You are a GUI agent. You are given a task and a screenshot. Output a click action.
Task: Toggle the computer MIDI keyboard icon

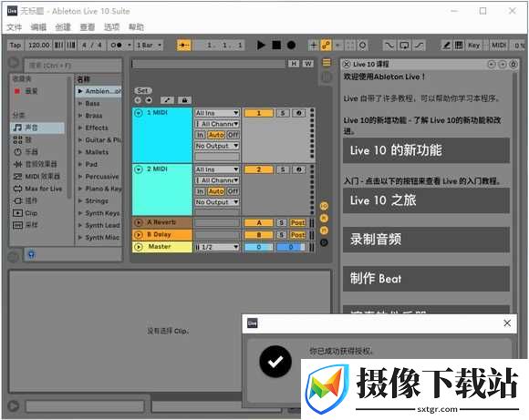pos(459,45)
